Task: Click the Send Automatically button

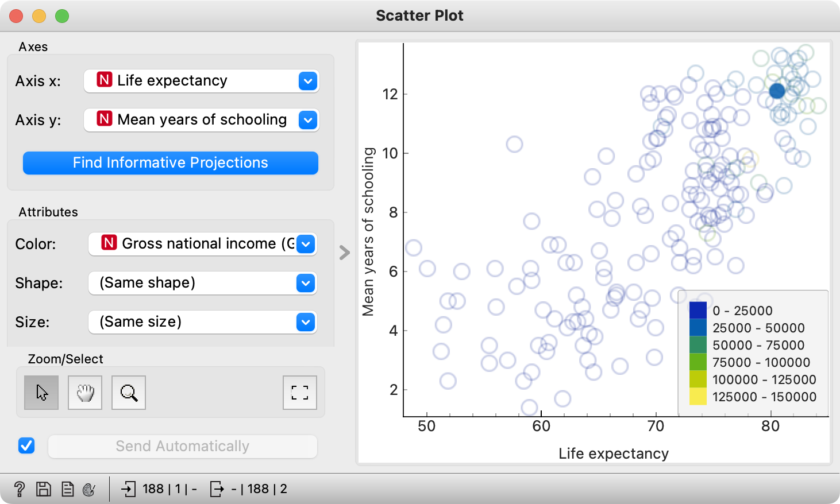Action: tap(182, 446)
